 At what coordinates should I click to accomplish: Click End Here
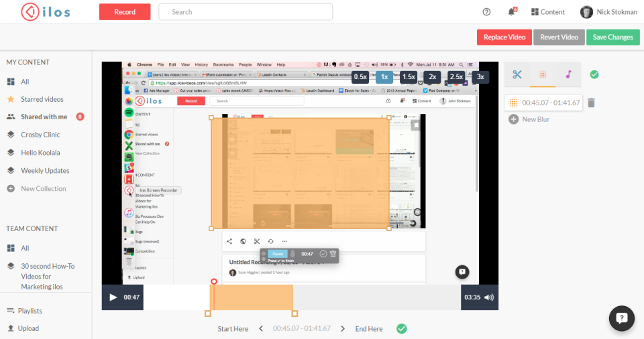pos(369,329)
